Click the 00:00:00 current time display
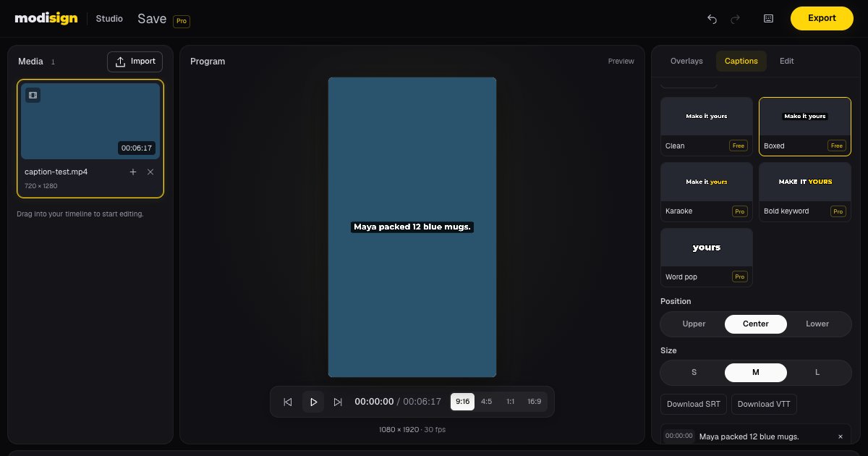 (x=374, y=402)
